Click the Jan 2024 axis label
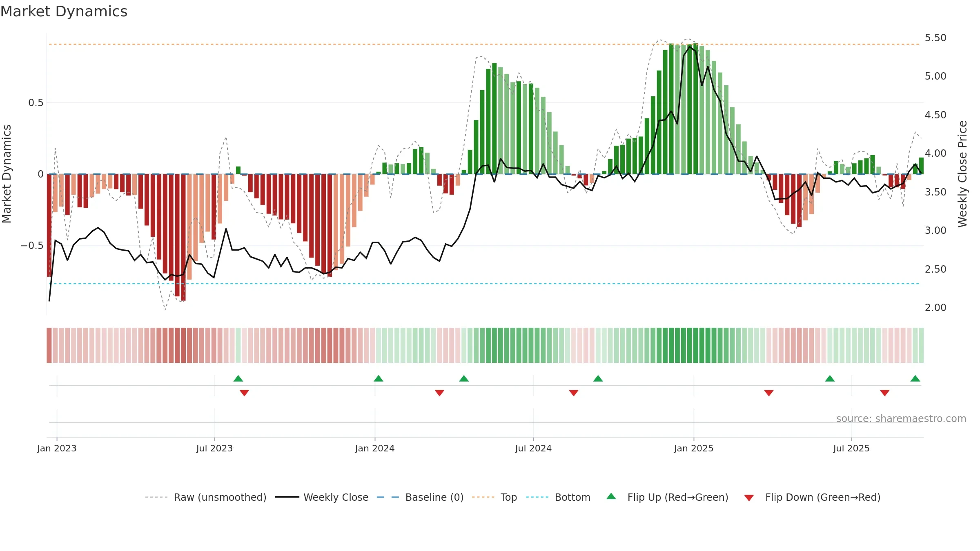The width and height of the screenshot is (980, 551). tap(375, 448)
